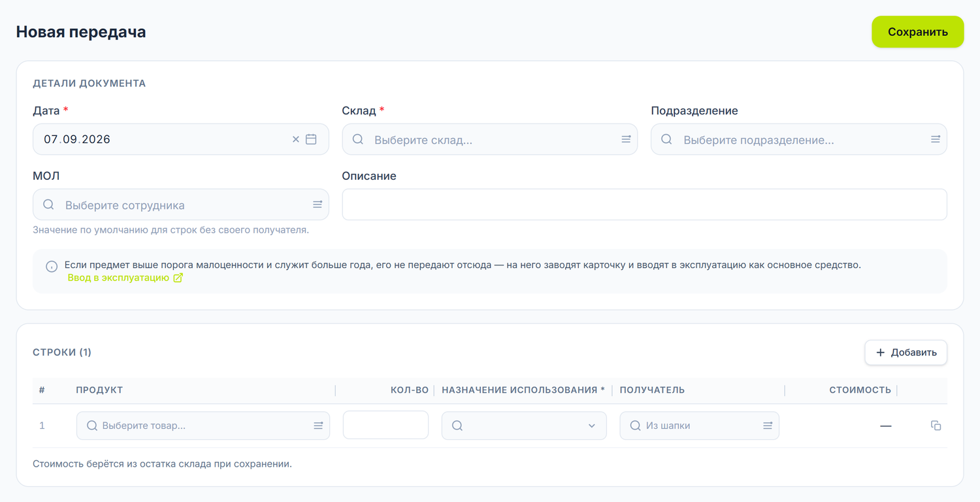Click the row number 1 cell
The height and width of the screenshot is (502, 980).
42,426
